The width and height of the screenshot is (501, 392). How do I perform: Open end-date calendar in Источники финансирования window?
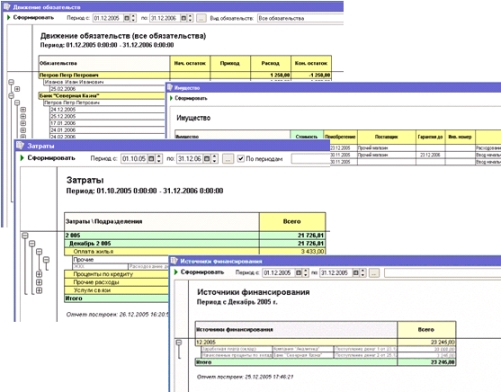coord(356,273)
